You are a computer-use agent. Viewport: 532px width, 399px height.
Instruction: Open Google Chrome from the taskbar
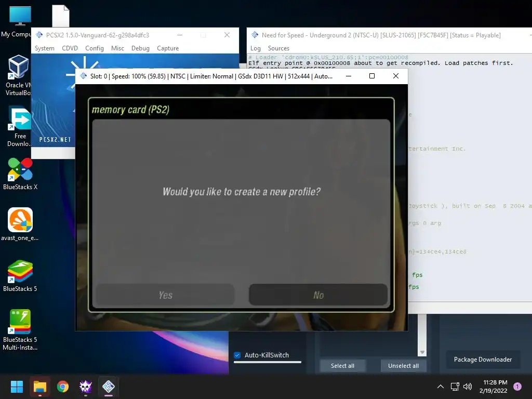[63, 387]
